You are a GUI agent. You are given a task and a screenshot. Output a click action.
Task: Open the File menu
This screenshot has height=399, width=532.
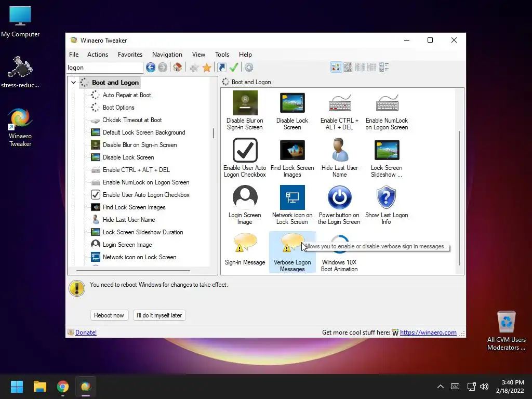(x=74, y=55)
